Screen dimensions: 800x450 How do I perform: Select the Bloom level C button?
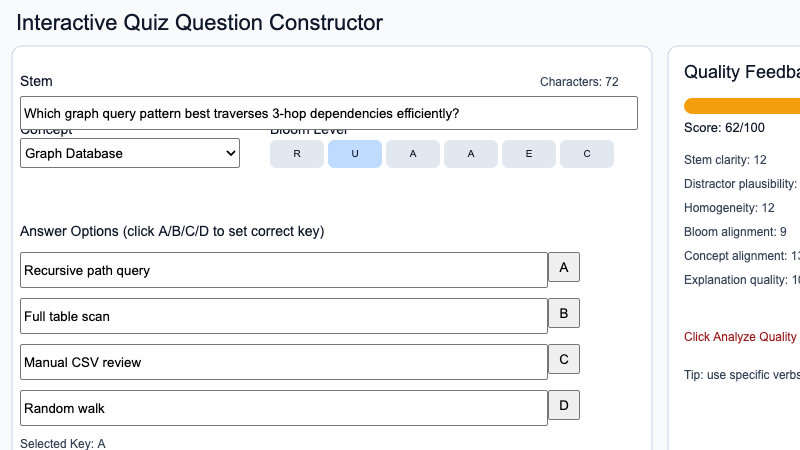(587, 154)
